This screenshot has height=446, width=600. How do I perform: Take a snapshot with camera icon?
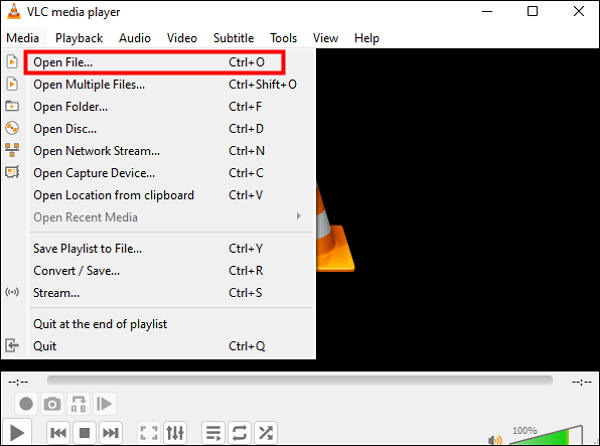[x=52, y=404]
